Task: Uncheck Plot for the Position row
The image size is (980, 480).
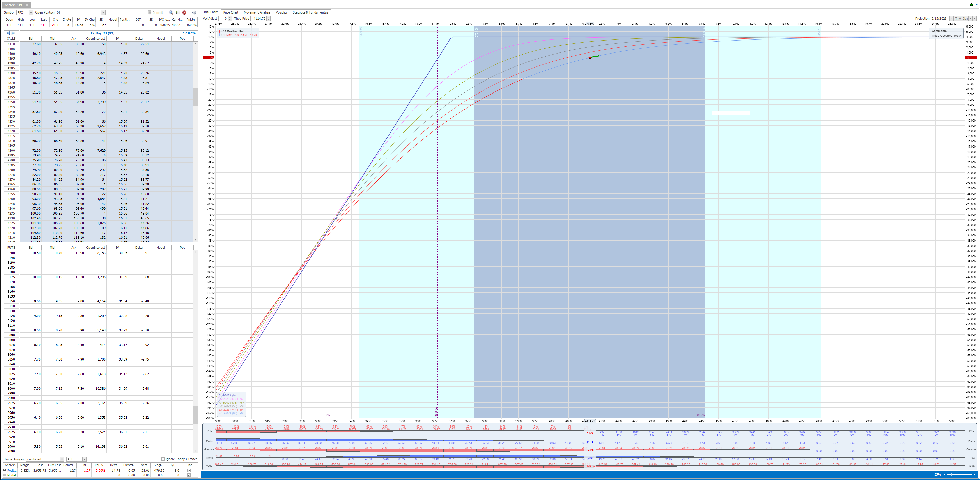Action: pos(189,471)
